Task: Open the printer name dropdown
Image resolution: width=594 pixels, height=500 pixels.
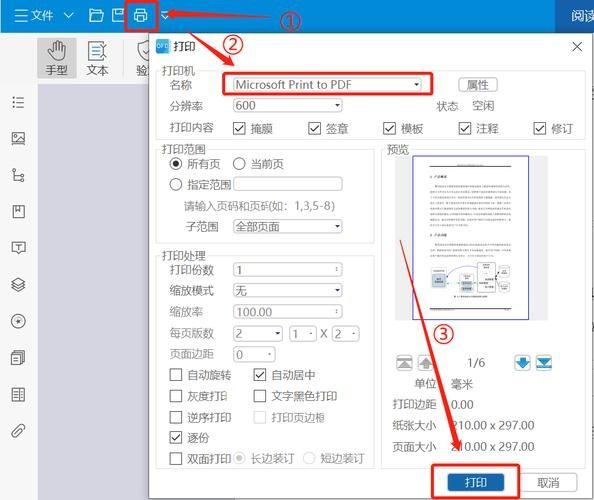Action: pos(327,84)
